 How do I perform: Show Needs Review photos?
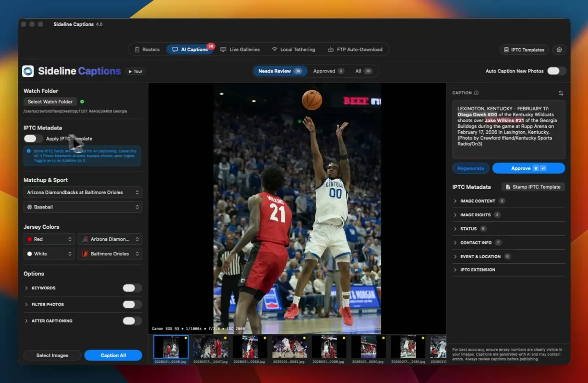(x=280, y=71)
